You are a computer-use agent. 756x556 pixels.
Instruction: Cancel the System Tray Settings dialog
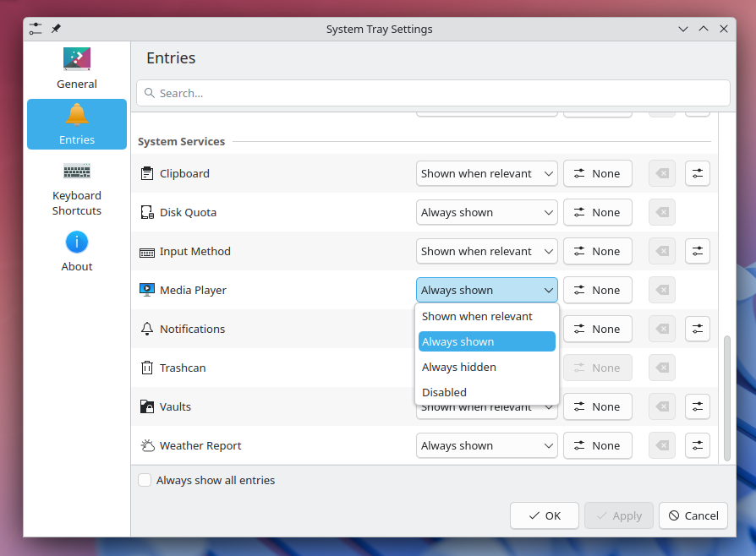coord(693,515)
